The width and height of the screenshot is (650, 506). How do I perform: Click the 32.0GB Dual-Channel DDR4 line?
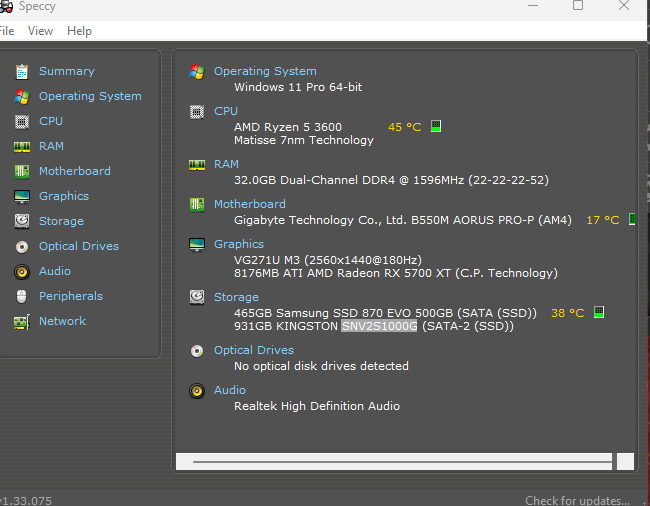click(391, 180)
